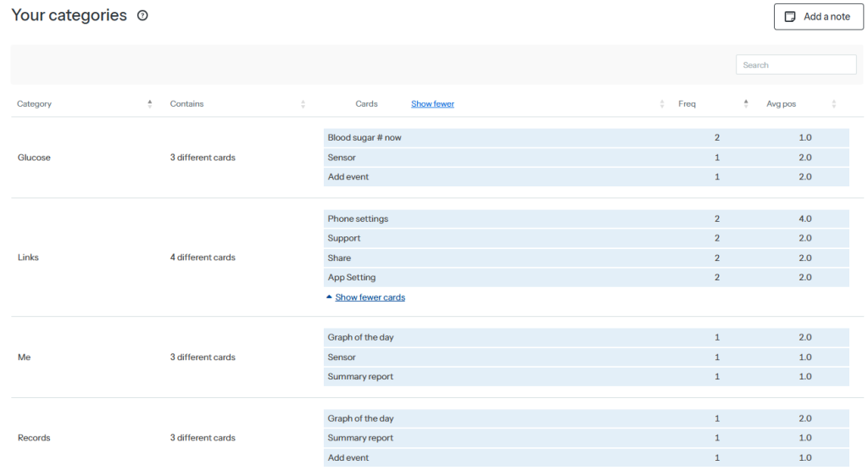Click the Category column header label

[35, 104]
